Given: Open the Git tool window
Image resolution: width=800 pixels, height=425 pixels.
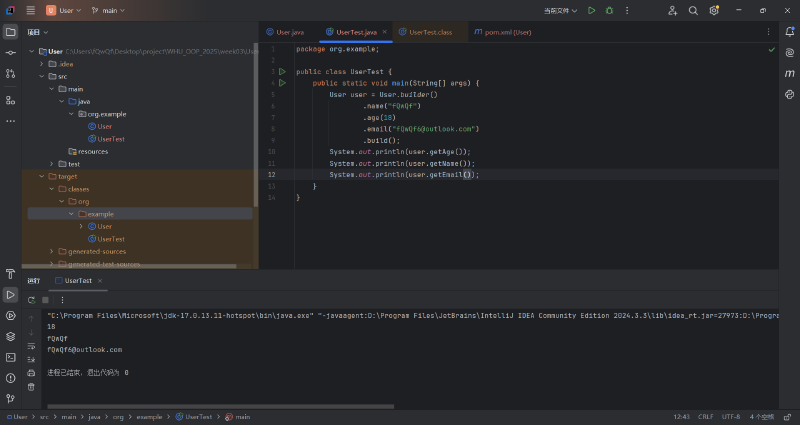Looking at the screenshot, I should tap(10, 398).
